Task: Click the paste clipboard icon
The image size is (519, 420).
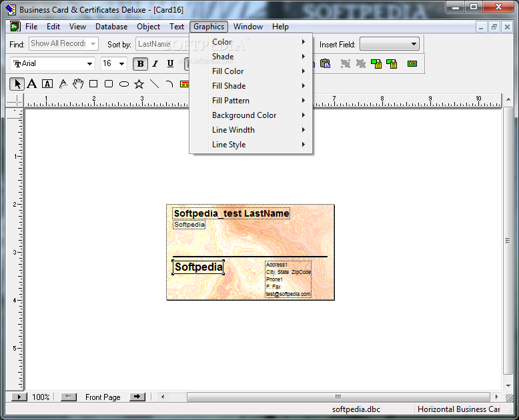Action: pos(326,63)
